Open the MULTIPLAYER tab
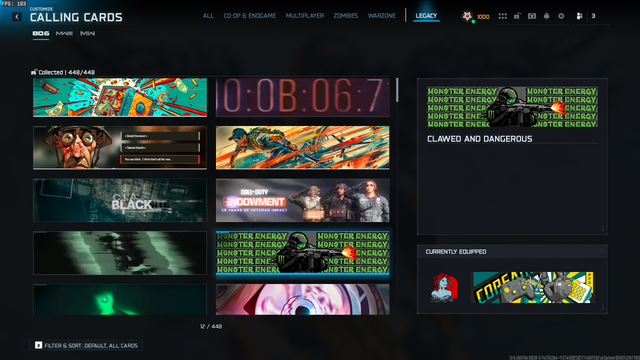 coord(305,16)
